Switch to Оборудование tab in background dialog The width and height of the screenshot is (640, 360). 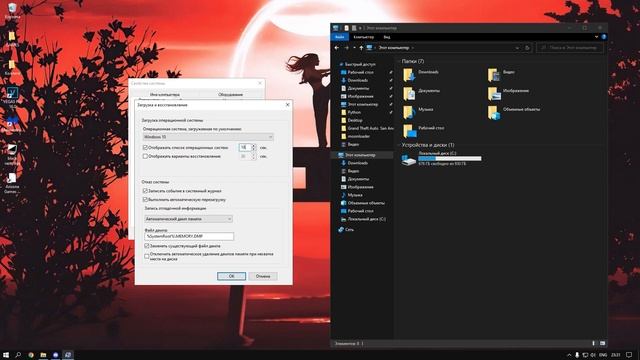[231, 94]
